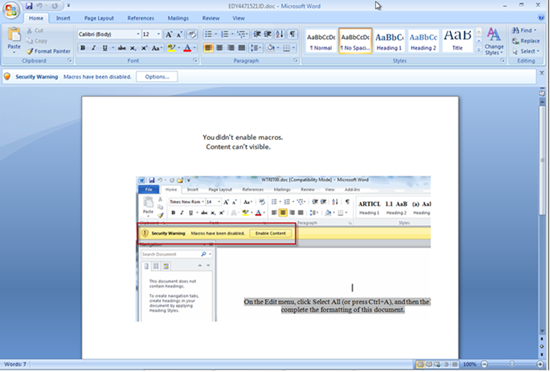Screen dimensions: 550x372
Task: Open Select dropdown in Editing group
Action: (525, 51)
